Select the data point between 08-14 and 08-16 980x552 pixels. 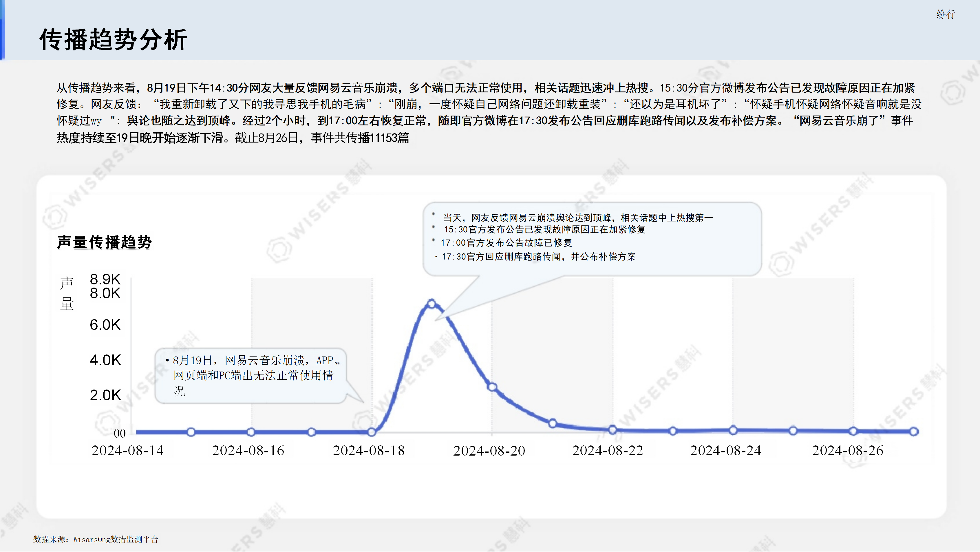(191, 432)
